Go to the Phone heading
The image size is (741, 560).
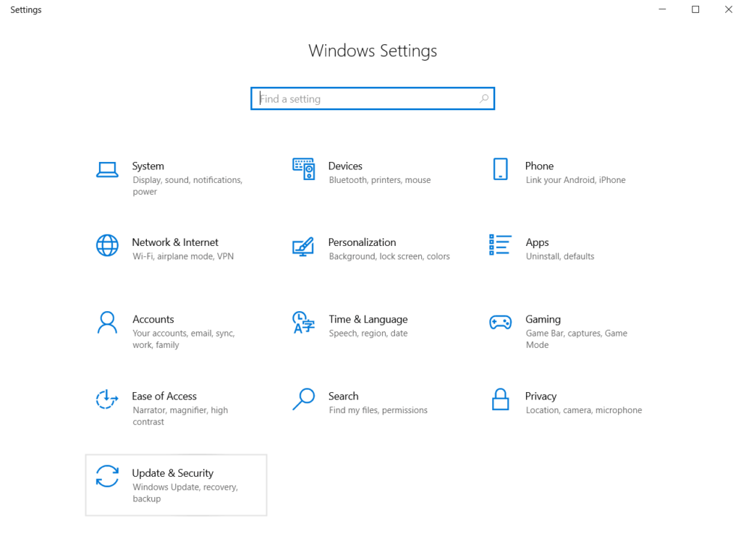[539, 166]
